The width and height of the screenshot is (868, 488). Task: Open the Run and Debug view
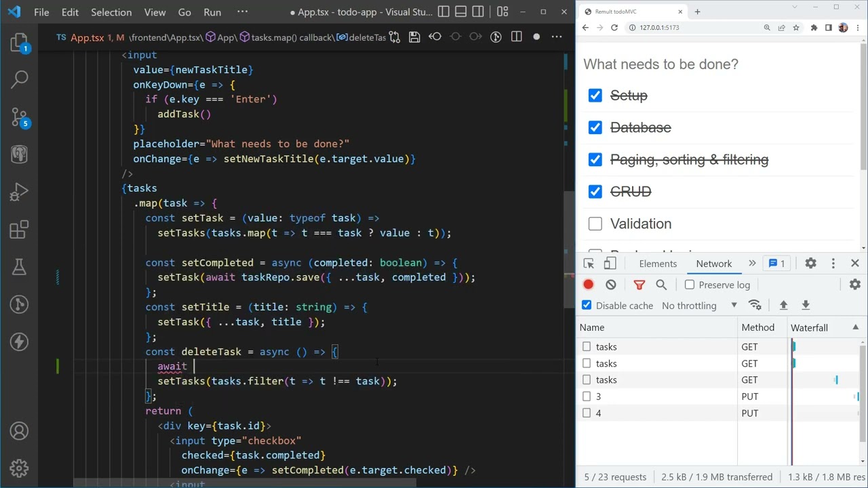click(19, 192)
